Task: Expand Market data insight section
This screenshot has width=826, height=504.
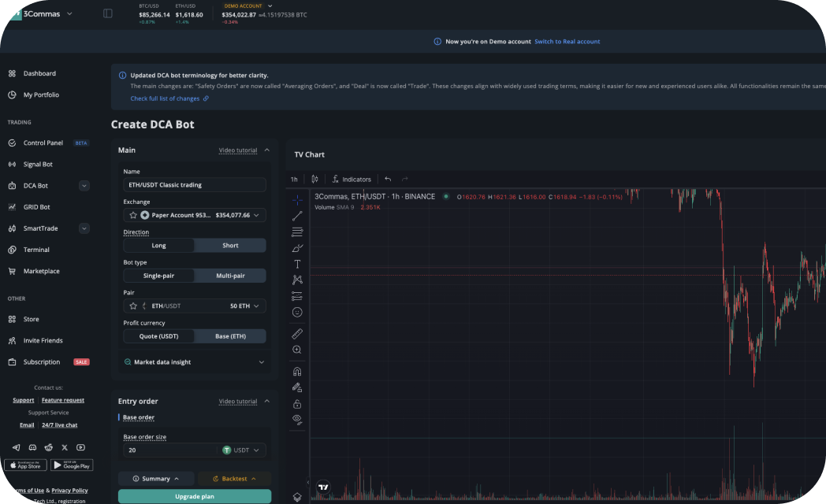Action: [x=195, y=362]
